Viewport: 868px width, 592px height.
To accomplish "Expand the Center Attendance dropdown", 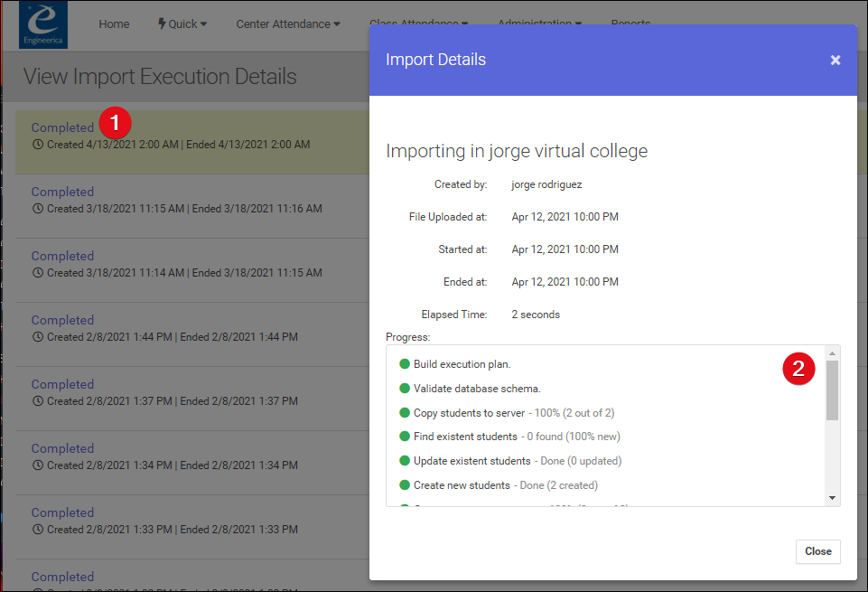I will (x=288, y=23).
